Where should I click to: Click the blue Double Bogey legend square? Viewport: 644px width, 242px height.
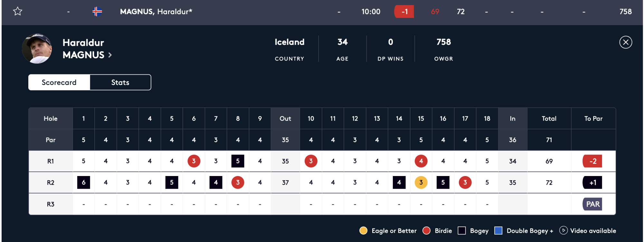[x=498, y=230]
